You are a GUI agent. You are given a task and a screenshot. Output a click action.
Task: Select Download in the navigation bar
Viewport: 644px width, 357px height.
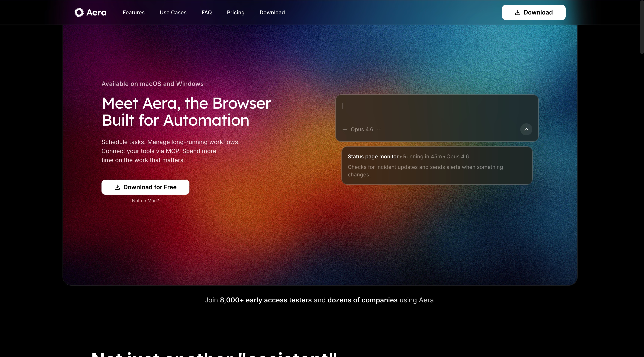(272, 12)
